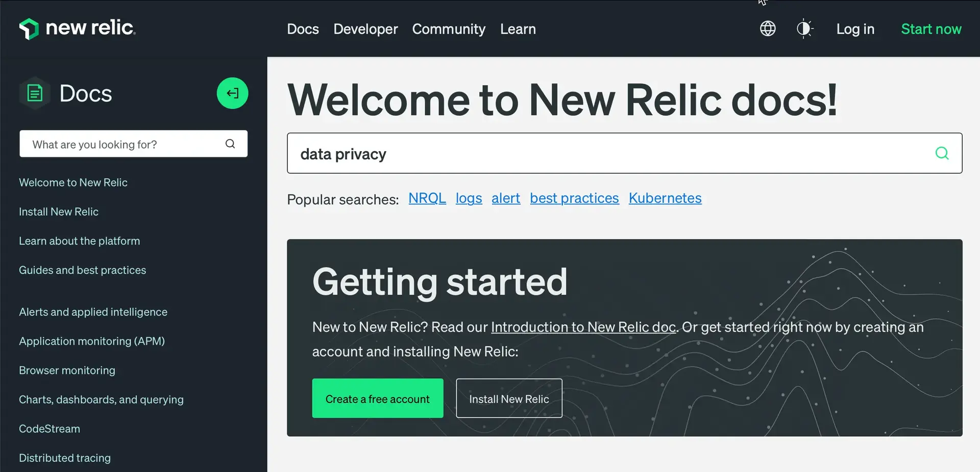The image size is (980, 472).
Task: Toggle the dark/light theme icon
Action: pos(804,29)
